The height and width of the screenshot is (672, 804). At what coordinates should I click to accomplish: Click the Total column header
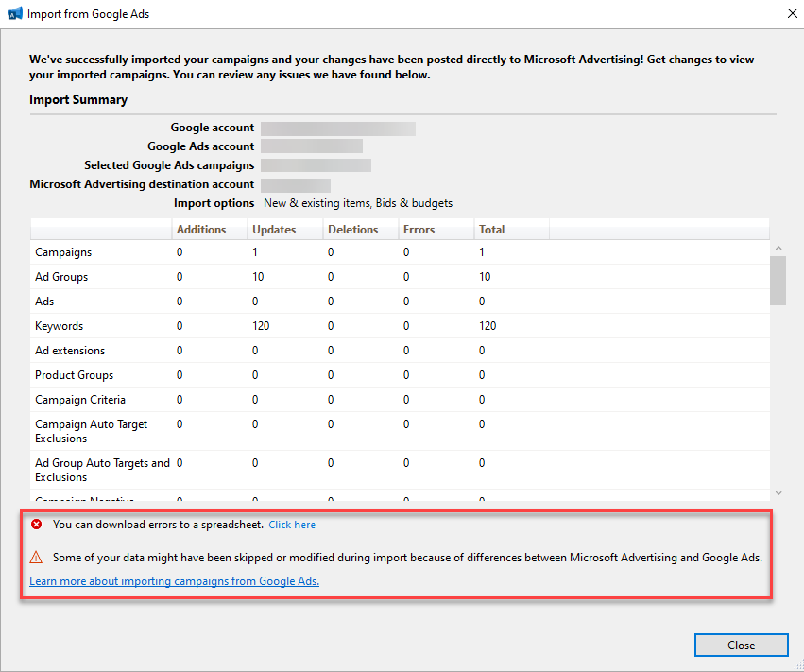click(x=491, y=230)
